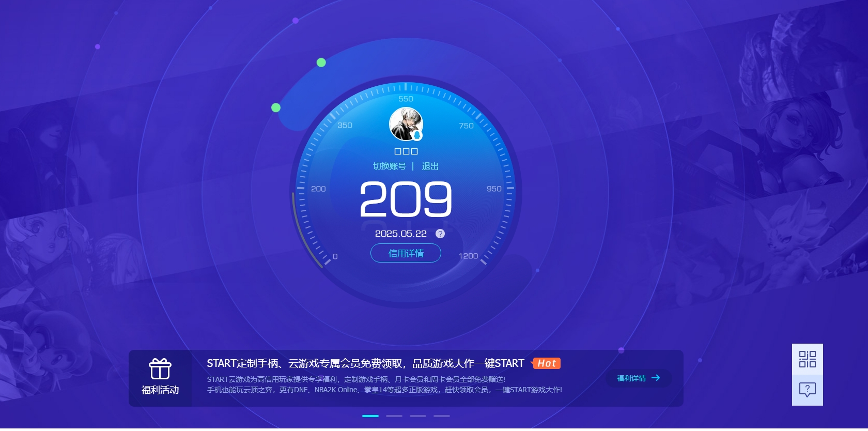Select the first carousel indicator dash
The height and width of the screenshot is (431, 868).
coord(370,416)
